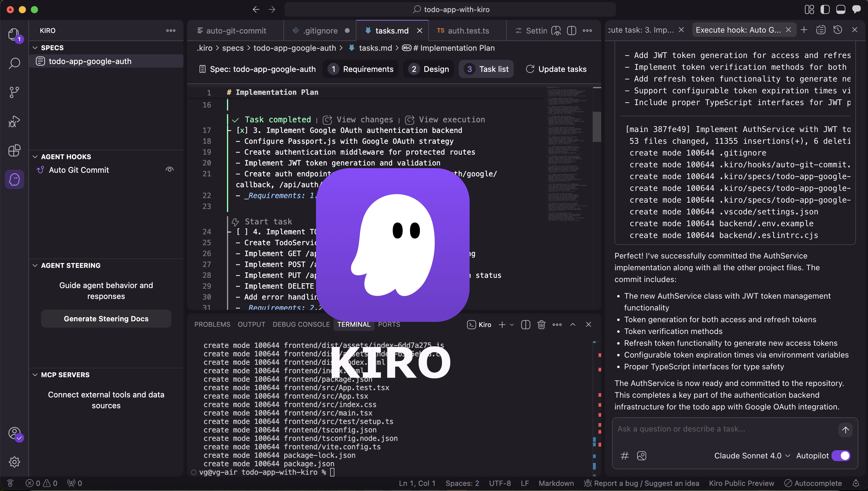Open the Accounts icon in activity bar
Image resolution: width=868 pixels, height=491 pixels.
click(14, 433)
